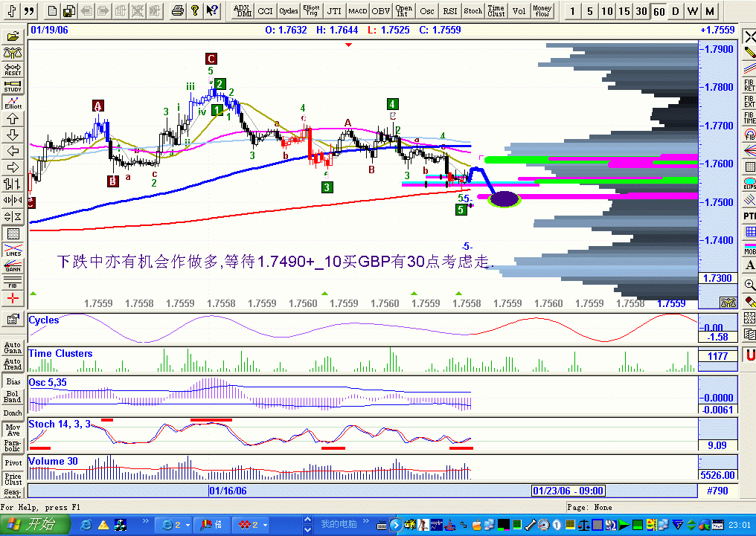Add the RSI indicator
This screenshot has height=536, width=756.
pyautogui.click(x=450, y=10)
